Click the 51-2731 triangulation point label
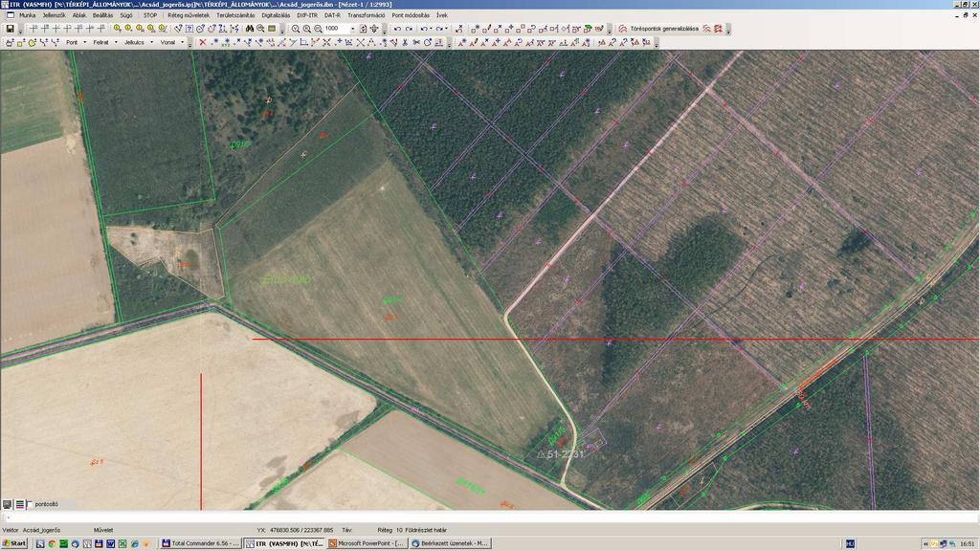The height and width of the screenshot is (551, 980). point(565,454)
